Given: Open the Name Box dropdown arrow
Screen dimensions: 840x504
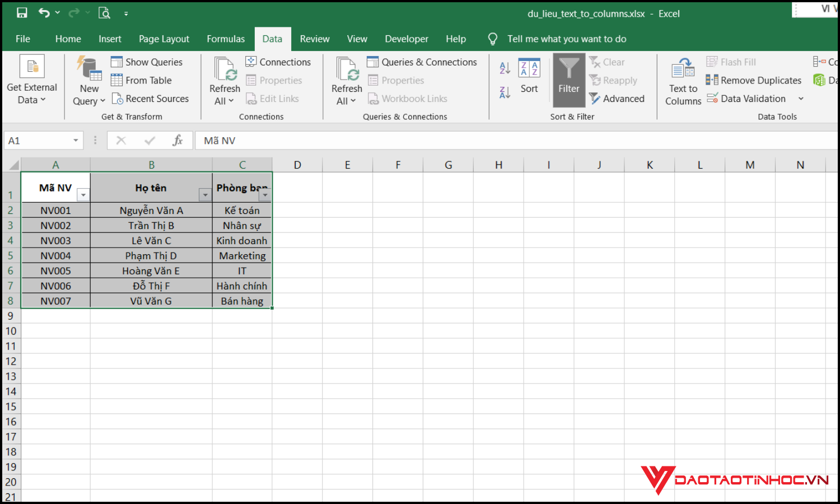Looking at the screenshot, I should 76,141.
